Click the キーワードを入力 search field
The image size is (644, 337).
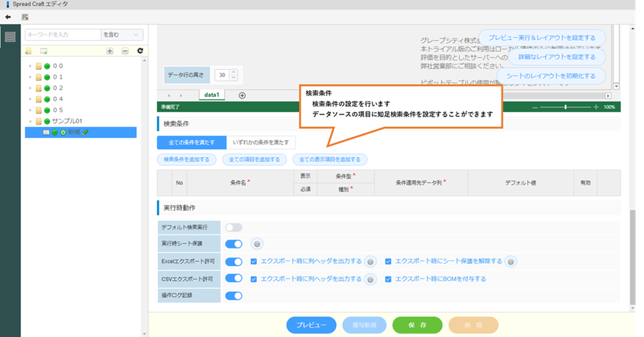(63, 35)
